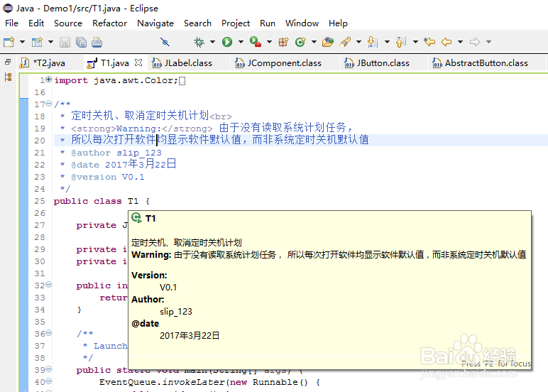This screenshot has height=392, width=548.
Task: Collapse the main method fold at line 39
Action: (48, 369)
